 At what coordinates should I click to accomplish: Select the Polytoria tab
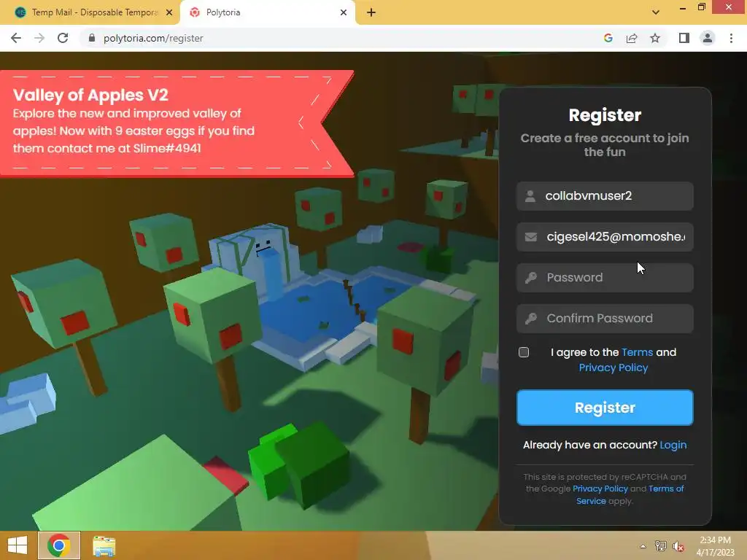[267, 12]
